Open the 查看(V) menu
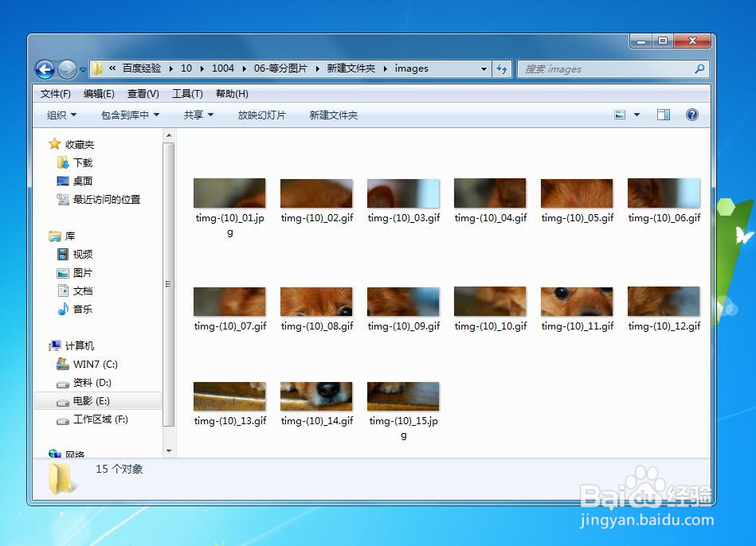The height and width of the screenshot is (546, 756). click(x=143, y=93)
